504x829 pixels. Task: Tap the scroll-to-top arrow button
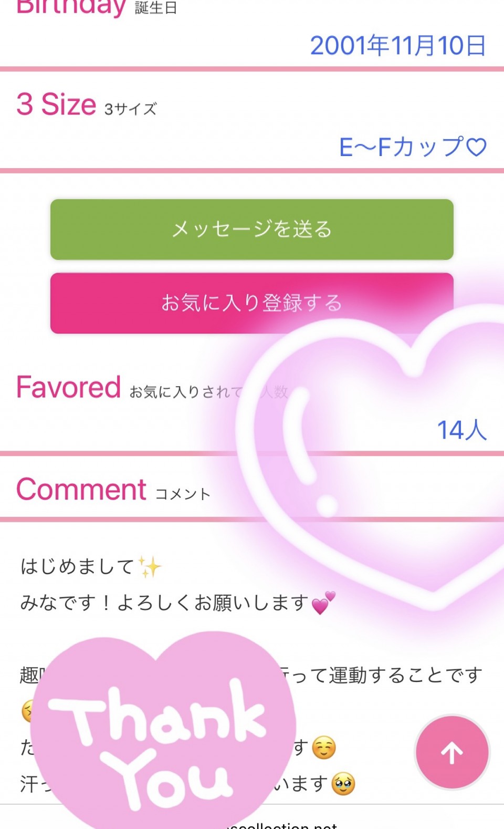point(452,752)
